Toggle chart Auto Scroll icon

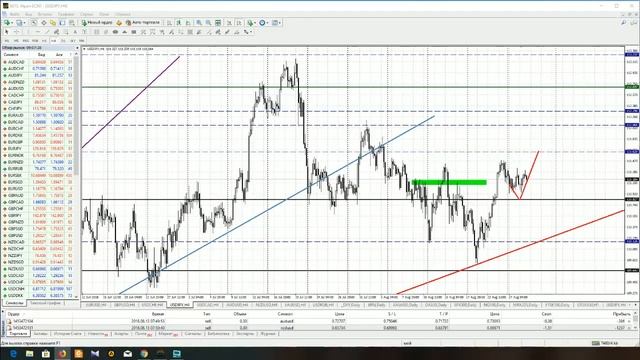[x=229, y=22]
